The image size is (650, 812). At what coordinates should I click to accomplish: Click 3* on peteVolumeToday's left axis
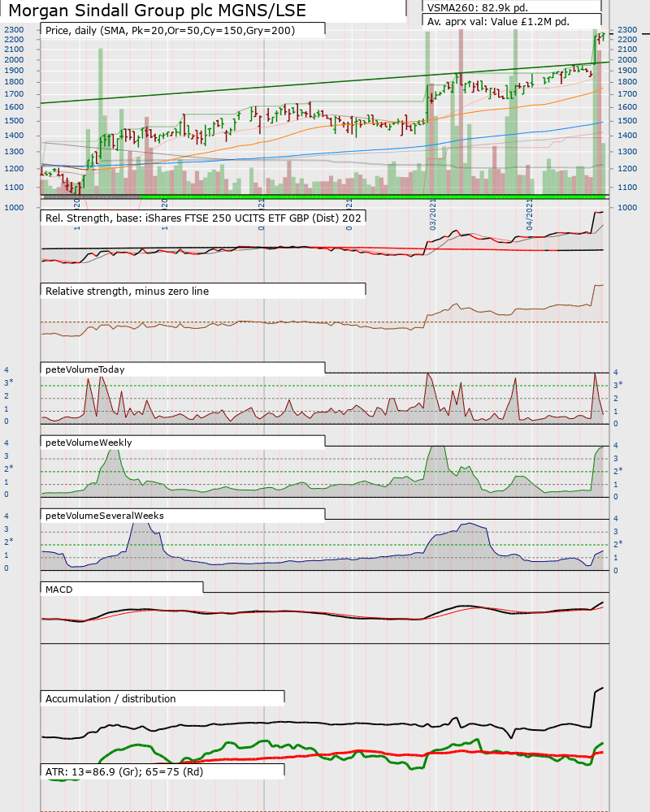pos(9,382)
